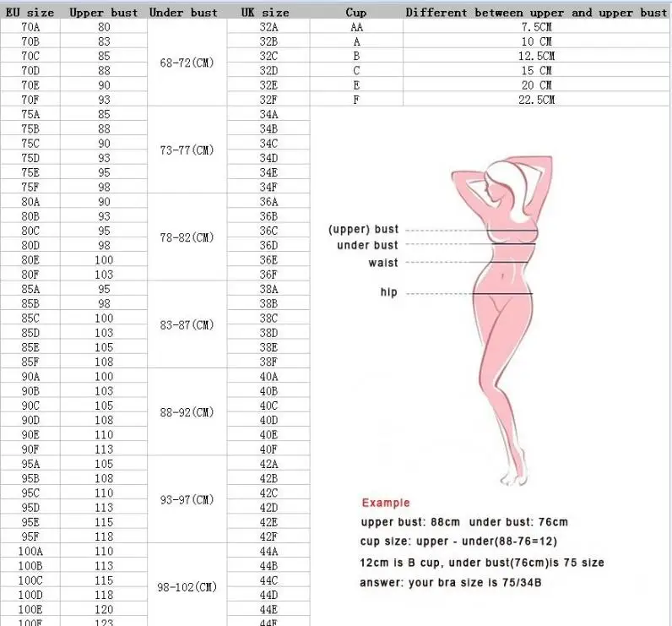Click the answer line 75/34B text
672x626 pixels.
click(451, 583)
